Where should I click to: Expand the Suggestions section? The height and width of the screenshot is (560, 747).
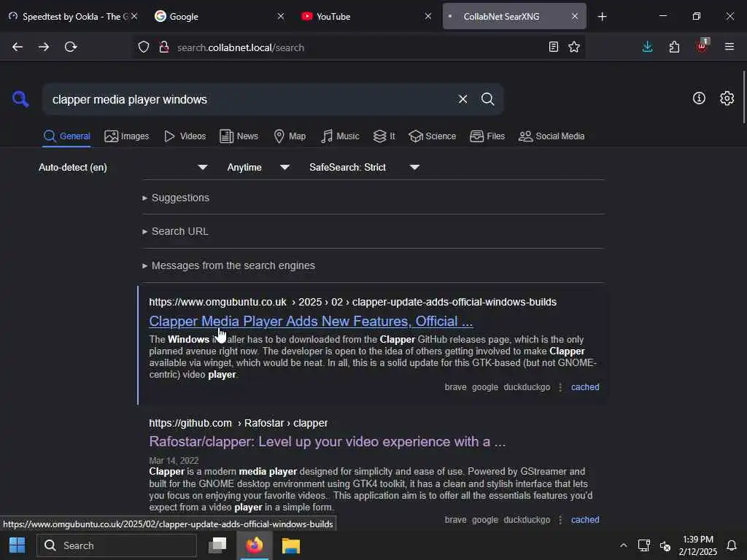click(176, 198)
